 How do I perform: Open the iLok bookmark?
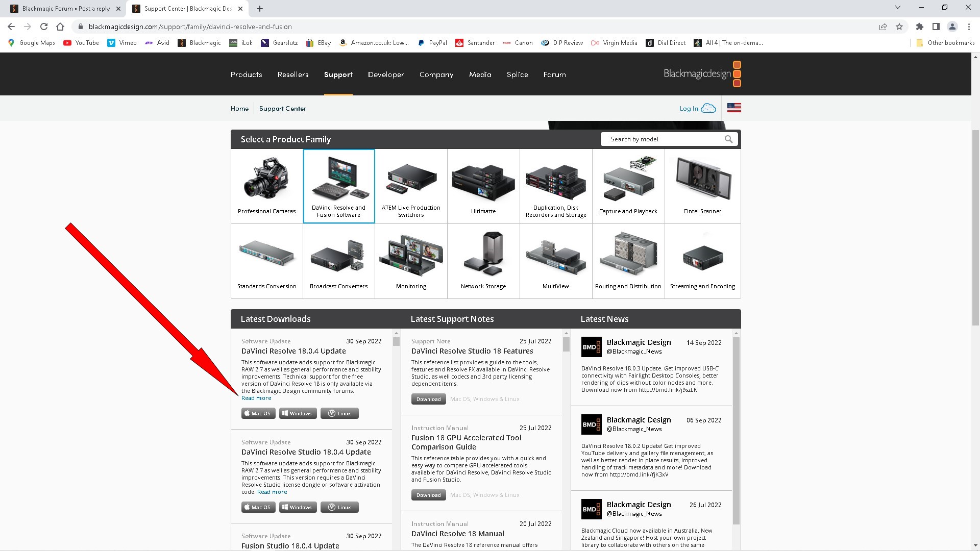tap(241, 43)
